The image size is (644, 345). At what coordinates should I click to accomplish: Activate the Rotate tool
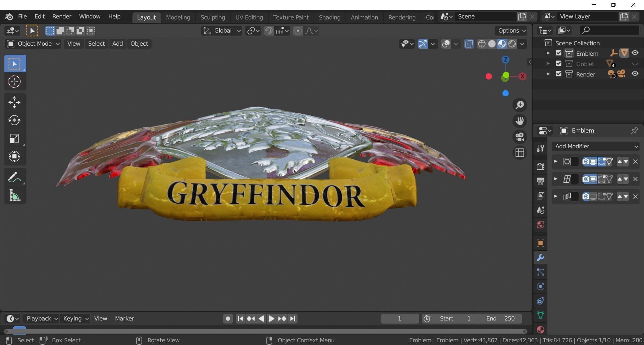coord(14,120)
